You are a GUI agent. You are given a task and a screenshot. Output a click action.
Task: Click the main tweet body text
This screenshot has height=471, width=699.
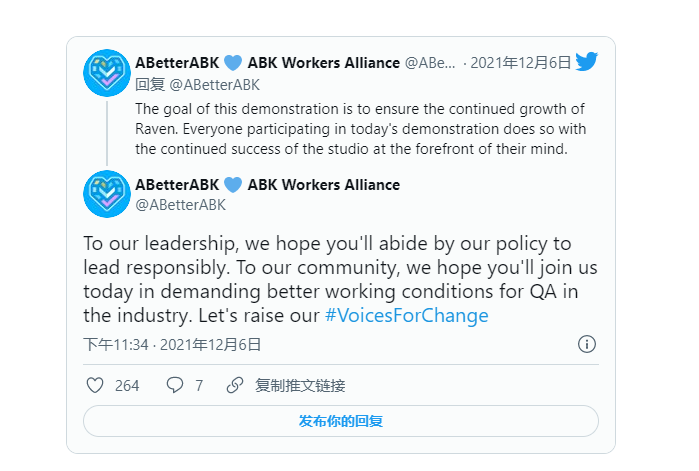[330, 280]
